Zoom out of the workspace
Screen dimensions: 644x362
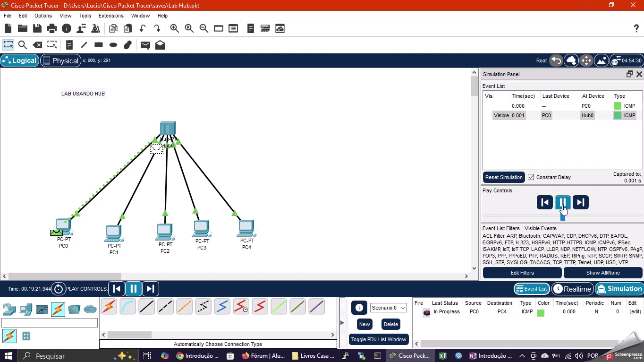204,29
